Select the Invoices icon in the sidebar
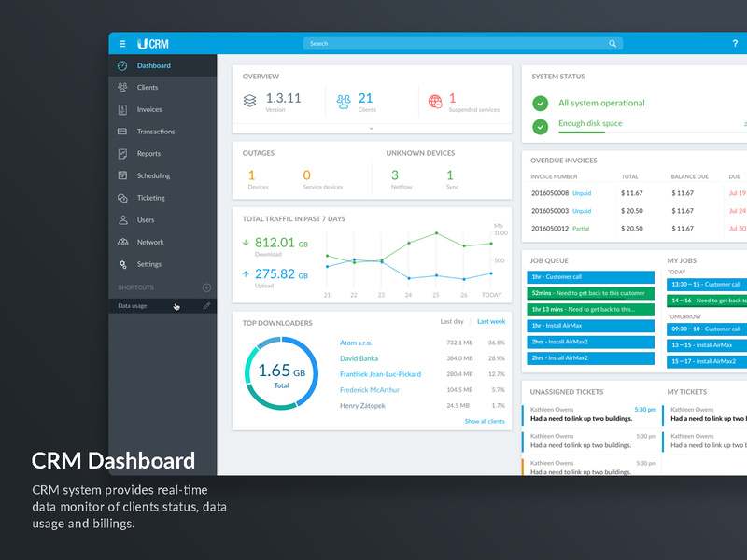Screen dimensions: 747x560 pyautogui.click(x=121, y=109)
